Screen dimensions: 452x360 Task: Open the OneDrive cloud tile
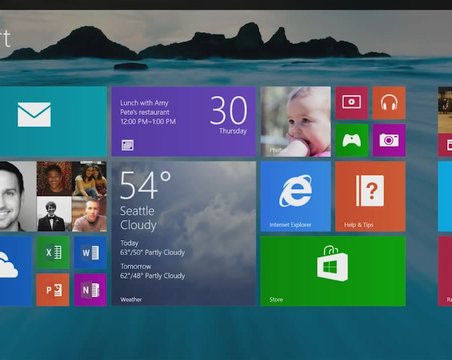pyautogui.click(x=16, y=271)
